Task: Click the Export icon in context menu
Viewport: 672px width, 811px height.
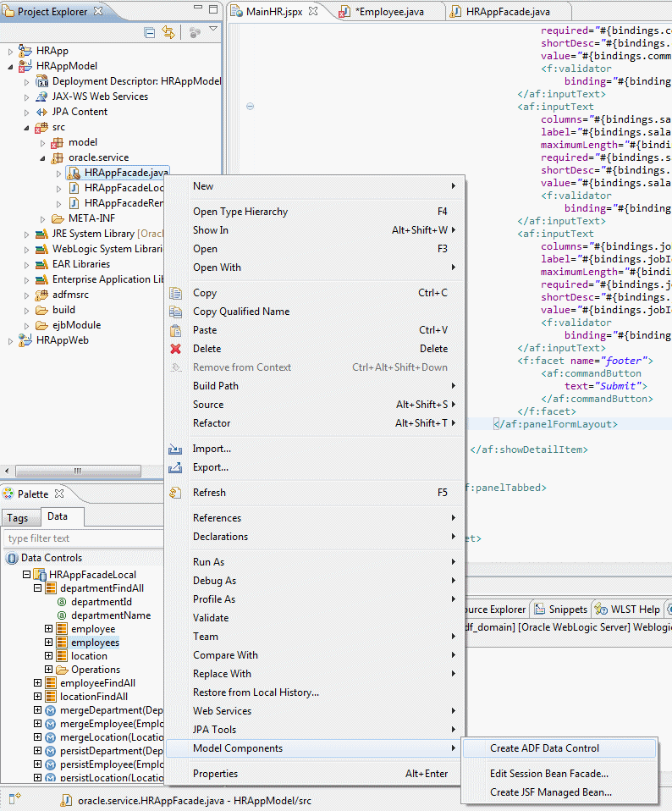Action: tap(176, 467)
